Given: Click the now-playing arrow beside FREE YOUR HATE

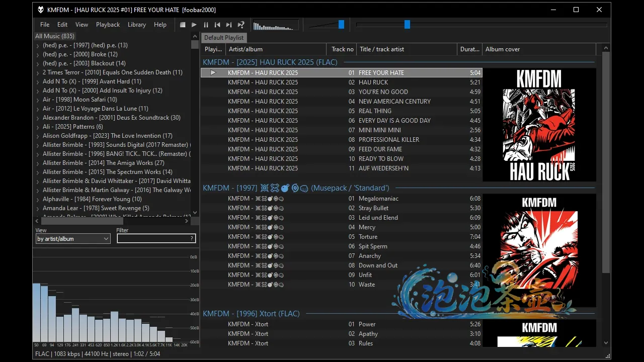Looking at the screenshot, I should [x=213, y=72].
